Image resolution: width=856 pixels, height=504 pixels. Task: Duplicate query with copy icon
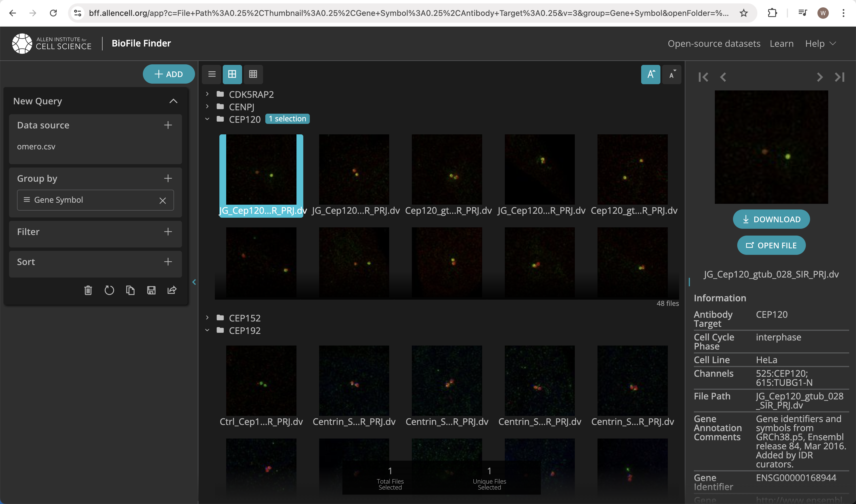pos(130,290)
